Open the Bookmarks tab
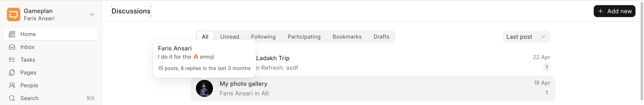Screen dimensions: 644x105 tap(347, 37)
